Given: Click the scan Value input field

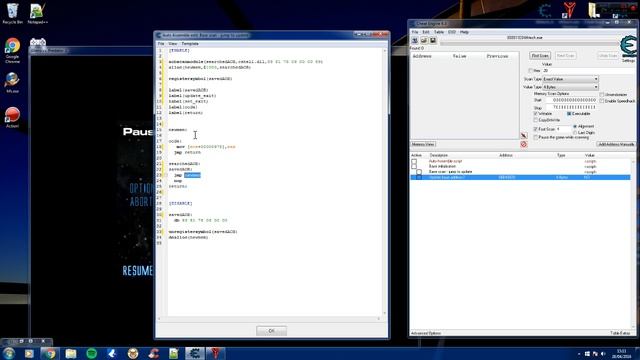Looking at the screenshot, I should click(589, 71).
